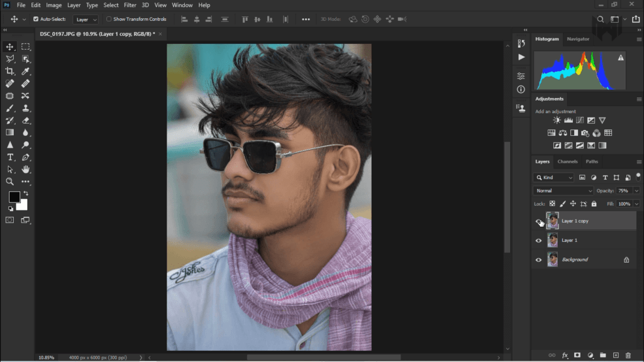Image resolution: width=644 pixels, height=362 pixels.
Task: Open the Filter menu
Action: coord(130,5)
